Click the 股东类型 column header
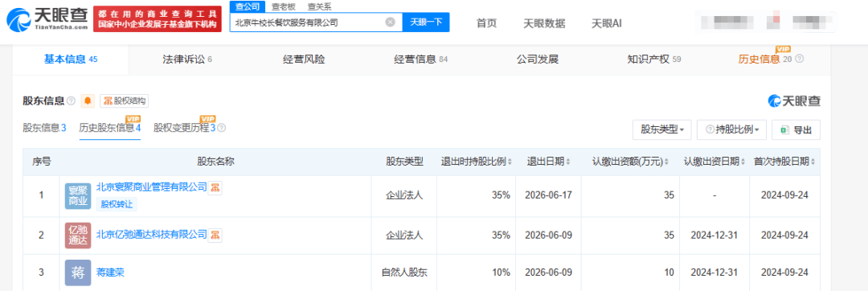 pyautogui.click(x=404, y=162)
